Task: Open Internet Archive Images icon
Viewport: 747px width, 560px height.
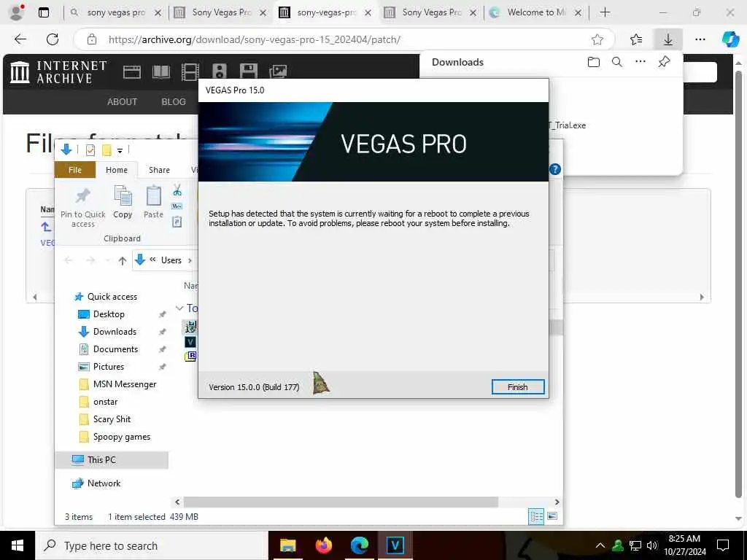Action: click(x=278, y=72)
